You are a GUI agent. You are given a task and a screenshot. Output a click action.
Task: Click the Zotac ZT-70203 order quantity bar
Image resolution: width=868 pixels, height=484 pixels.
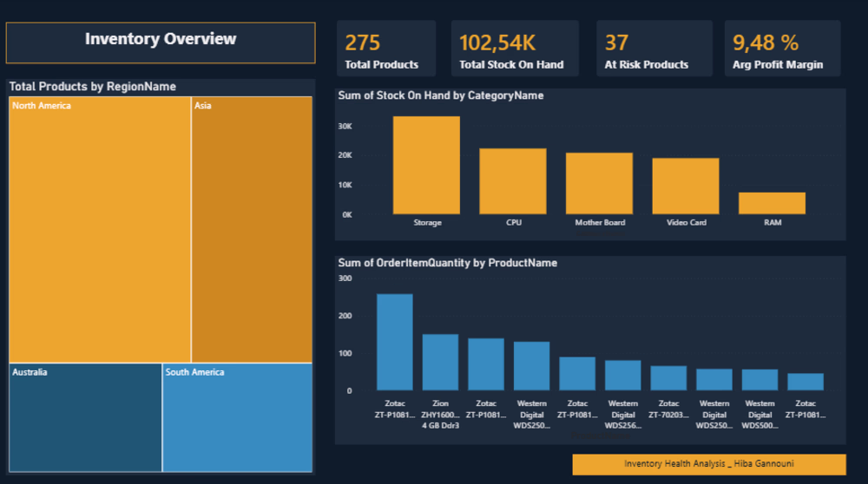click(668, 378)
